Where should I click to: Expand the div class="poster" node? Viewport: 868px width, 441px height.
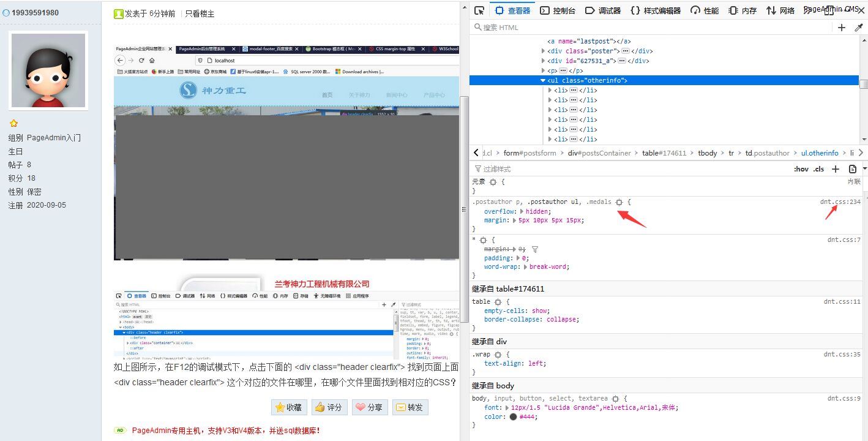click(543, 51)
